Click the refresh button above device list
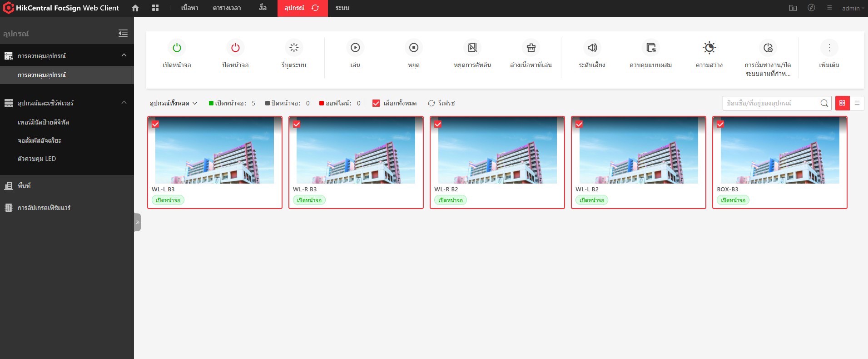This screenshot has height=359, width=868. click(x=441, y=103)
